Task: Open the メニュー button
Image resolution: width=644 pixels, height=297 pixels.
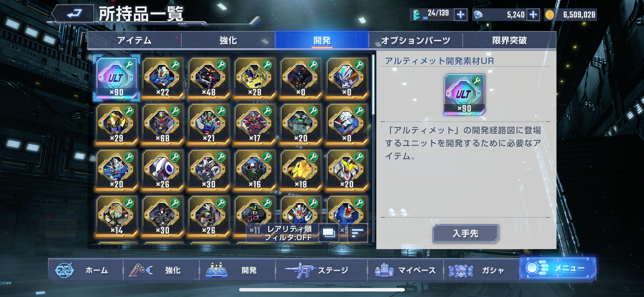Action: (x=558, y=268)
